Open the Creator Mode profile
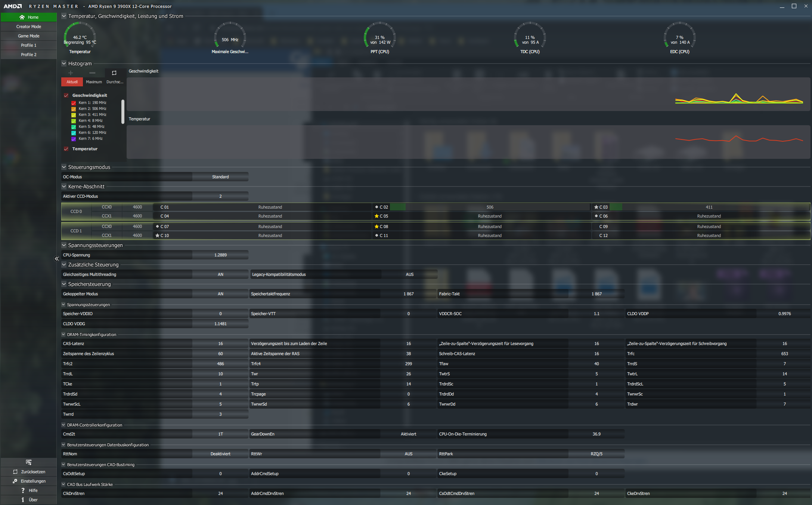812x505 pixels. point(29,27)
